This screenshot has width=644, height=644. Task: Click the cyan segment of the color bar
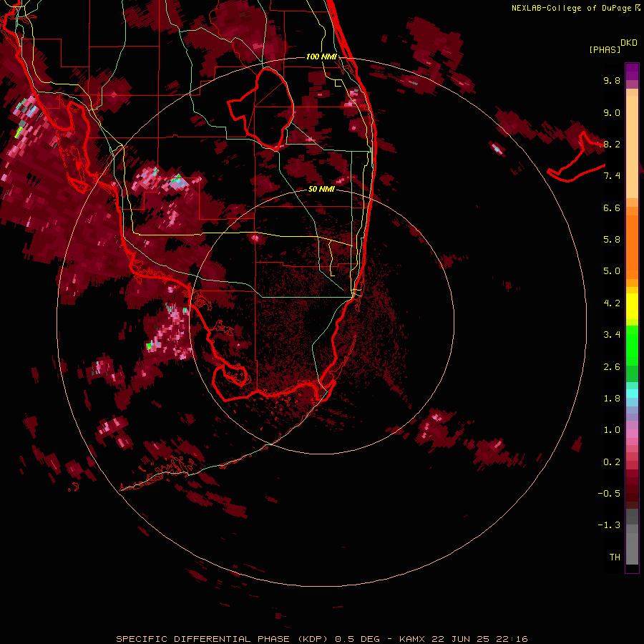click(632, 394)
